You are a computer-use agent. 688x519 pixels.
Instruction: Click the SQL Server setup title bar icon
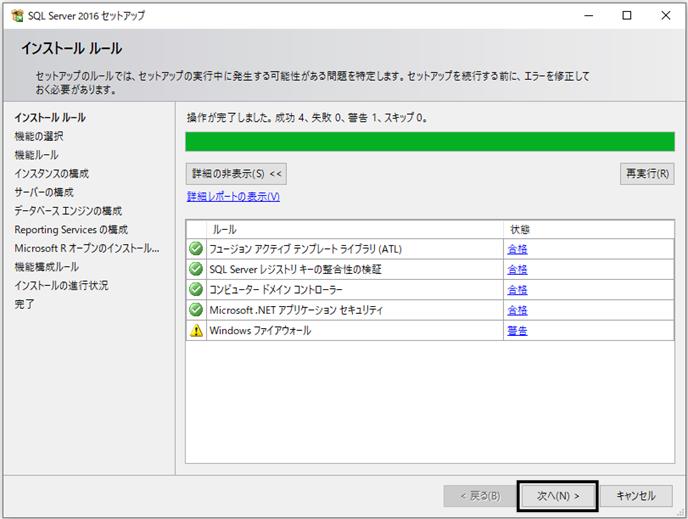(18, 16)
